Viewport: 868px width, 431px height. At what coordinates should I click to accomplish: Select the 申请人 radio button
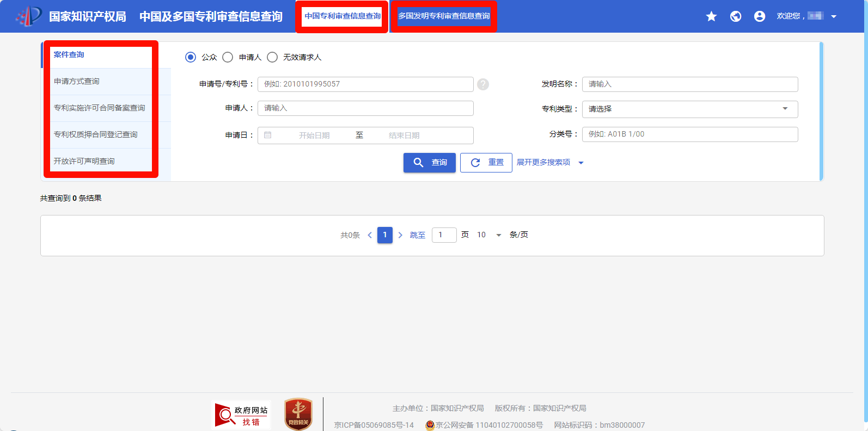pos(228,57)
